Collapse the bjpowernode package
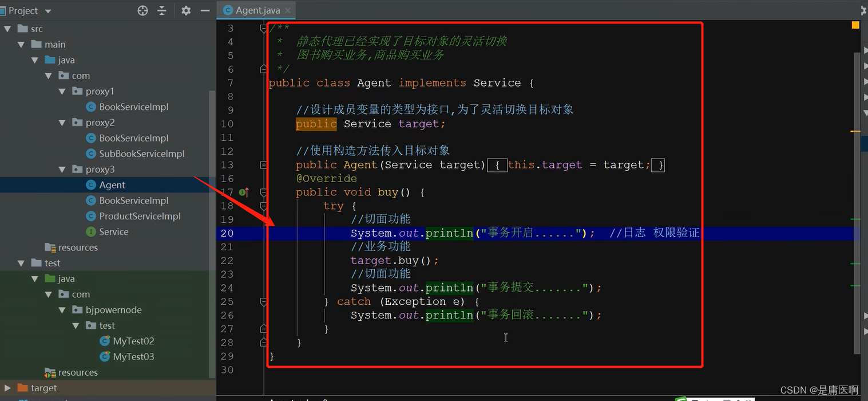This screenshot has width=868, height=401. click(x=62, y=310)
